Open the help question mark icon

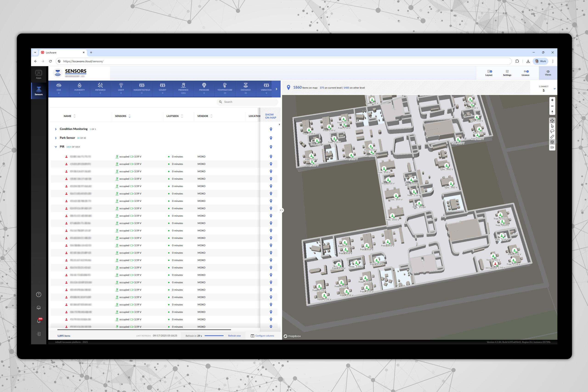point(39,294)
